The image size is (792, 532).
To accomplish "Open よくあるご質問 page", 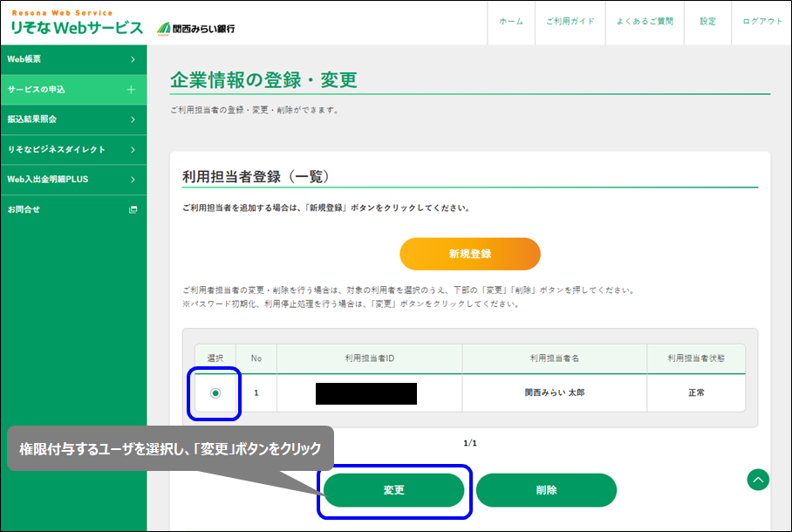I will pyautogui.click(x=645, y=22).
